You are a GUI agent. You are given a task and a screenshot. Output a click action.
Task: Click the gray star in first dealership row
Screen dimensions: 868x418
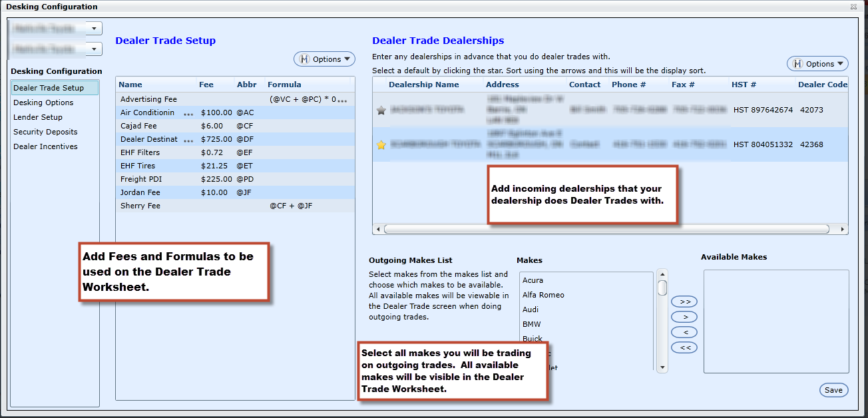click(381, 110)
